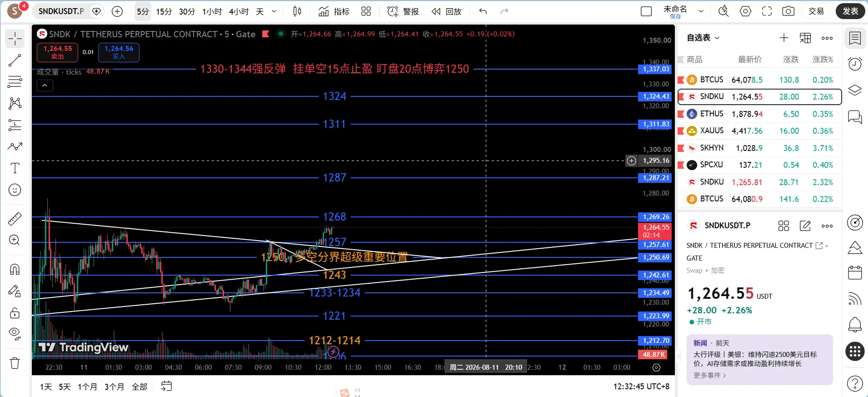Image resolution: width=868 pixels, height=397 pixels.
Task: Open the notifications bell panel
Action: click(x=855, y=325)
